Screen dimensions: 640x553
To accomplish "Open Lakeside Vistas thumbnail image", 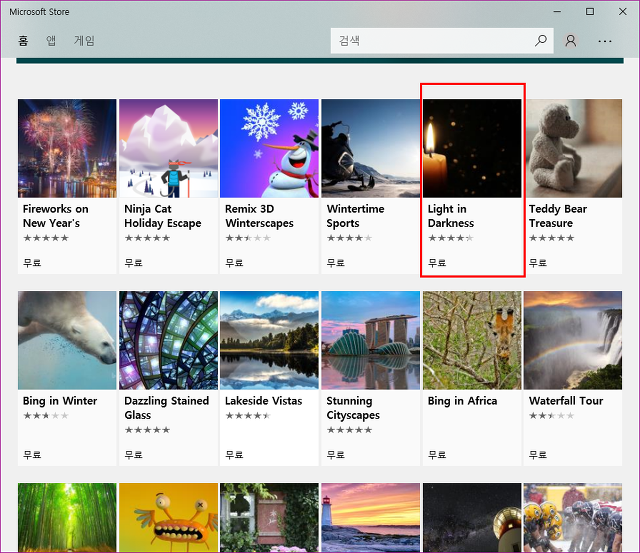I will click(269, 340).
